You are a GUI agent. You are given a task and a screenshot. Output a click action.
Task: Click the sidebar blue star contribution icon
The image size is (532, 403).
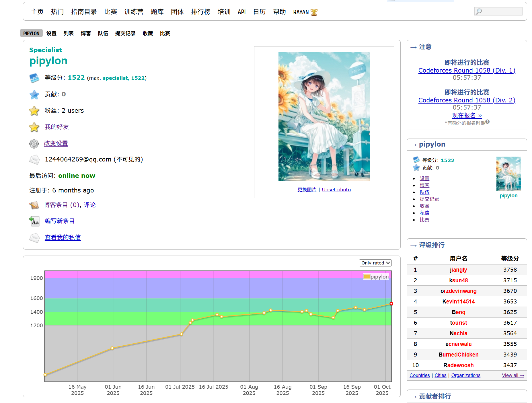click(x=416, y=168)
